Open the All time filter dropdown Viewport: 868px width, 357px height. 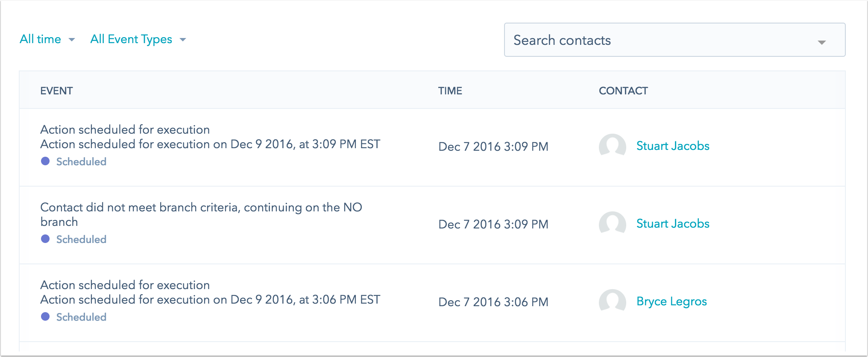click(x=47, y=39)
